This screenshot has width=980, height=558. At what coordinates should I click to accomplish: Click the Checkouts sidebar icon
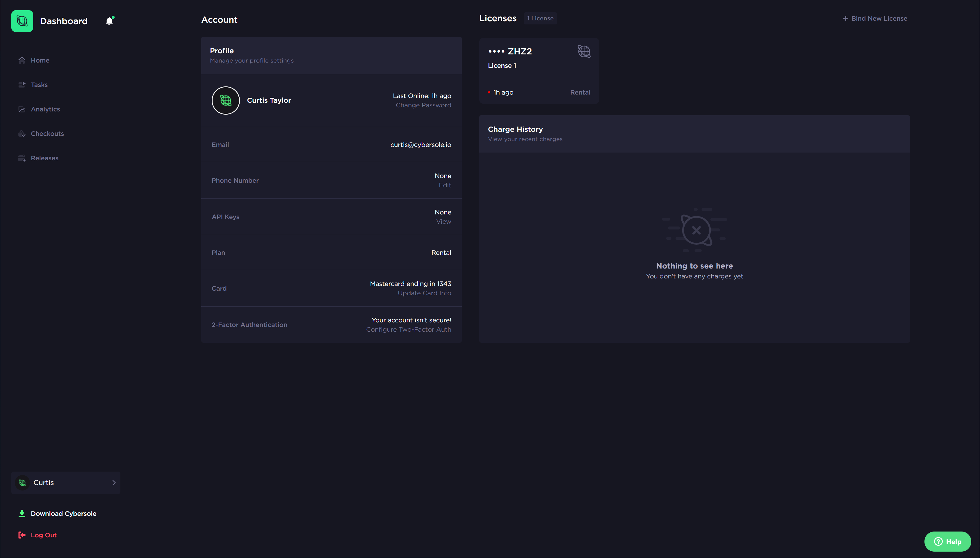click(22, 134)
